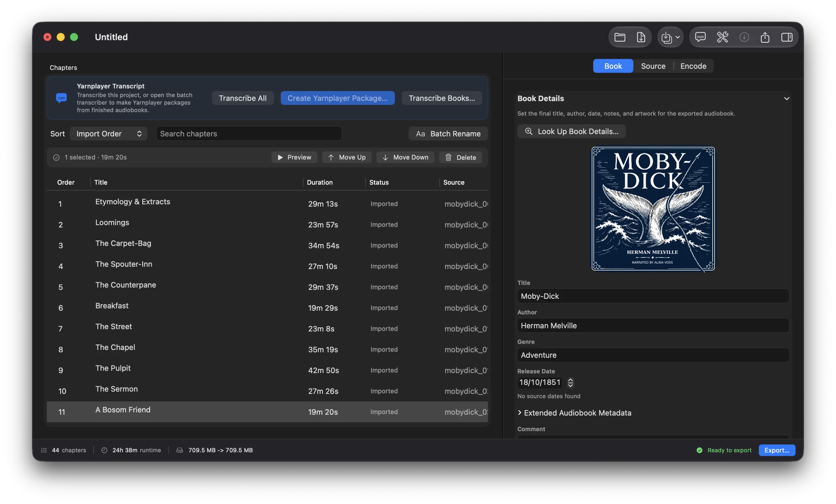836x504 pixels.
Task: Click the selection checkmark circle icon
Action: (x=56, y=157)
